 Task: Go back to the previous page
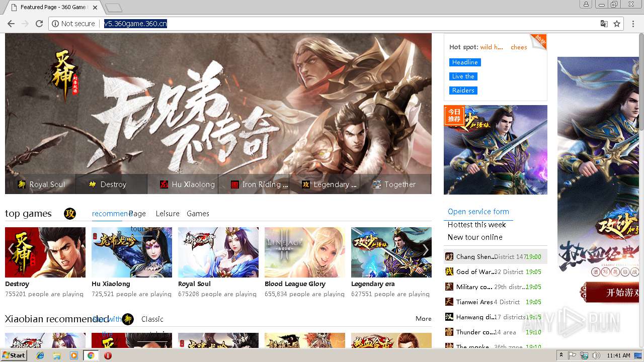[x=11, y=24]
